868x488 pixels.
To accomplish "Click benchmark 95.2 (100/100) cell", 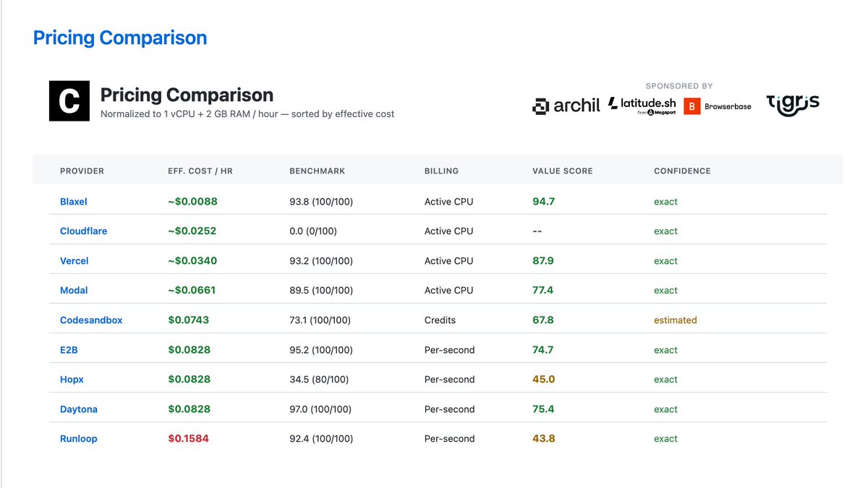I will 321,350.
